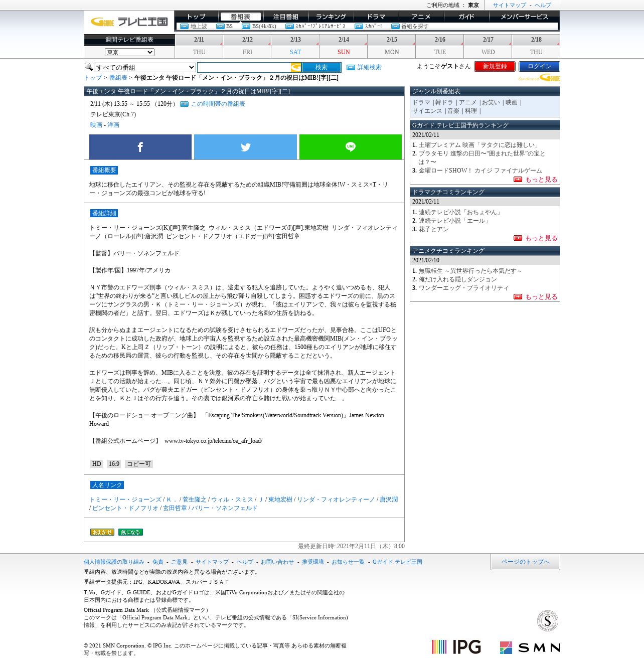Click the 気になる tag button
This screenshot has height=662, width=644.
(130, 532)
